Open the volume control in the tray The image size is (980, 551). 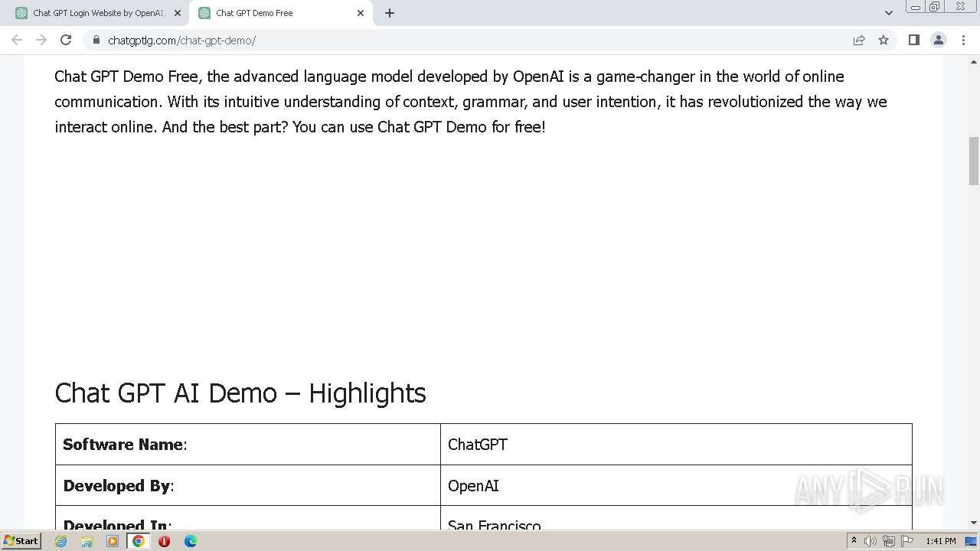point(871,541)
